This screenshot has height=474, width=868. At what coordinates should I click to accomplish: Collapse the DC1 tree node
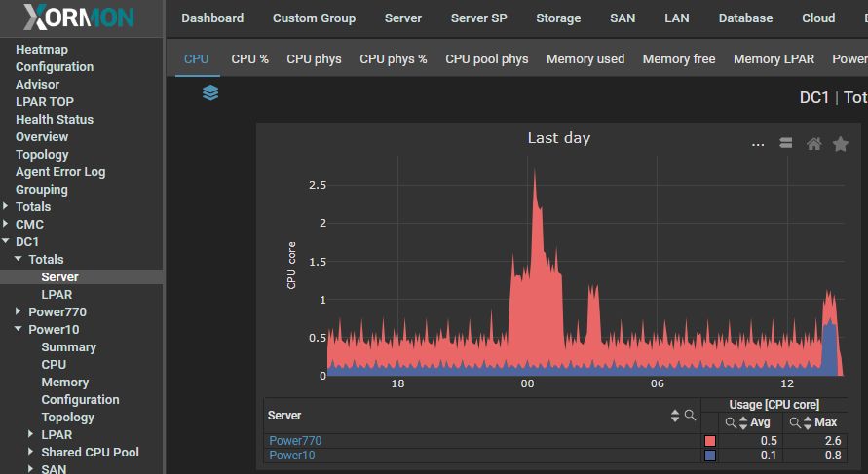pyautogui.click(x=7, y=242)
